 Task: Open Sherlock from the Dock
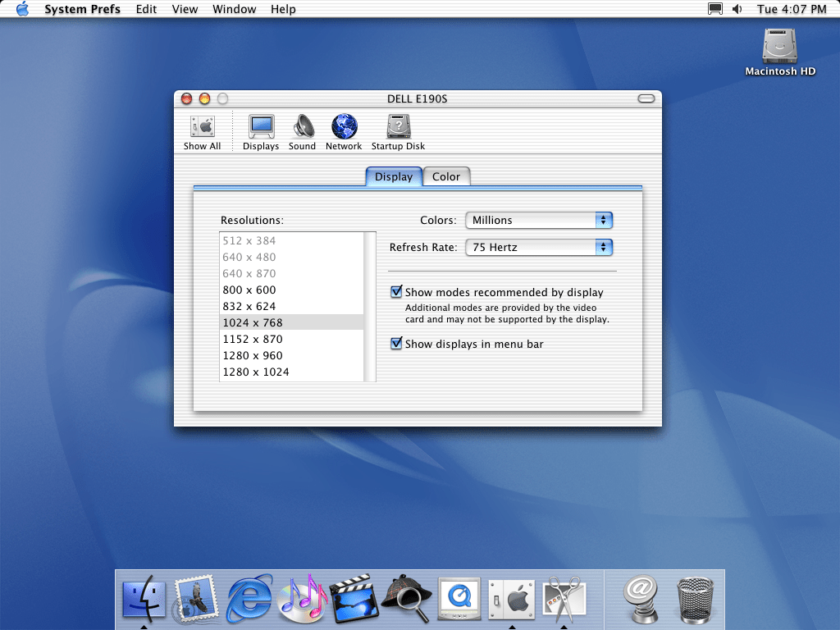coord(407,596)
